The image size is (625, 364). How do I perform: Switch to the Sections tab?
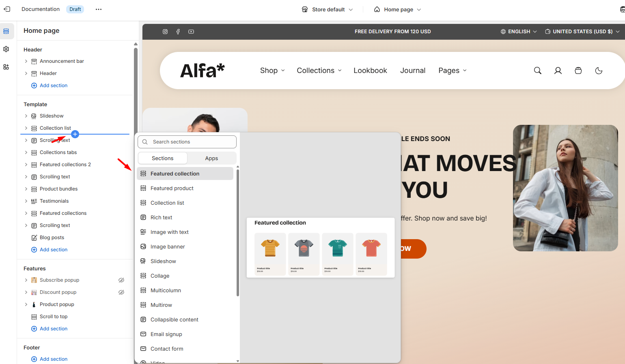point(163,158)
